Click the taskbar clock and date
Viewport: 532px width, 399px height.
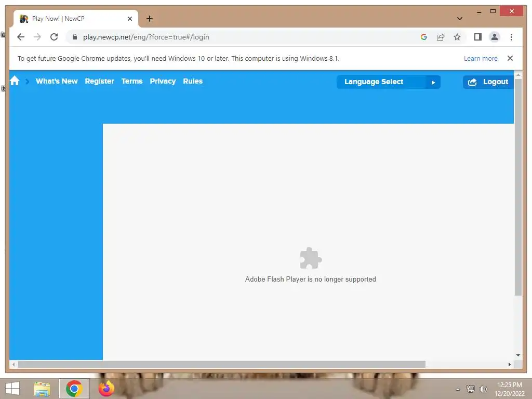click(510, 389)
